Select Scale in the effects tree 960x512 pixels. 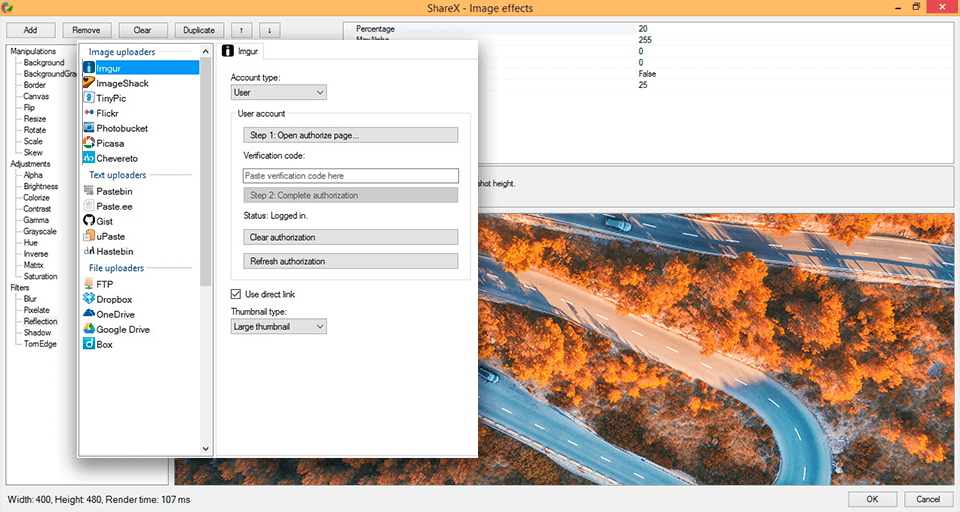coord(33,141)
